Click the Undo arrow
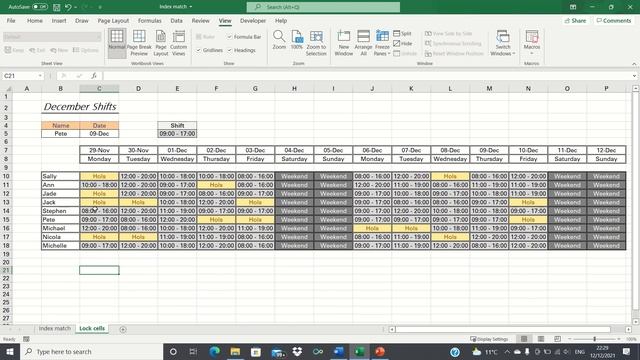This screenshot has width=640, height=360. pos(68,7)
